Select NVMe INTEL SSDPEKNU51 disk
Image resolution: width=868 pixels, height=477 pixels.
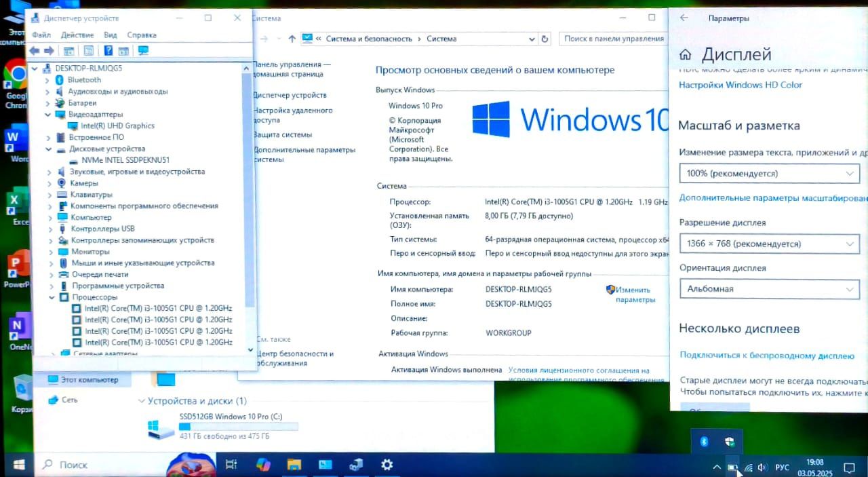tap(125, 160)
